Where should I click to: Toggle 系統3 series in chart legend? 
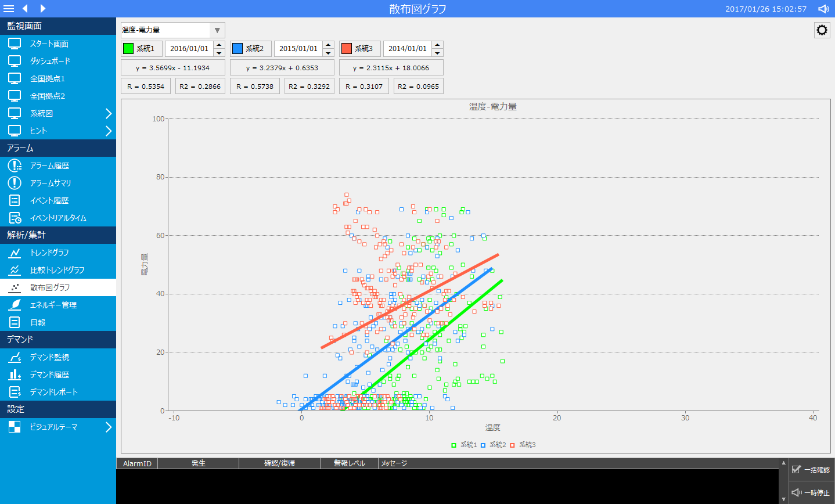tap(523, 445)
